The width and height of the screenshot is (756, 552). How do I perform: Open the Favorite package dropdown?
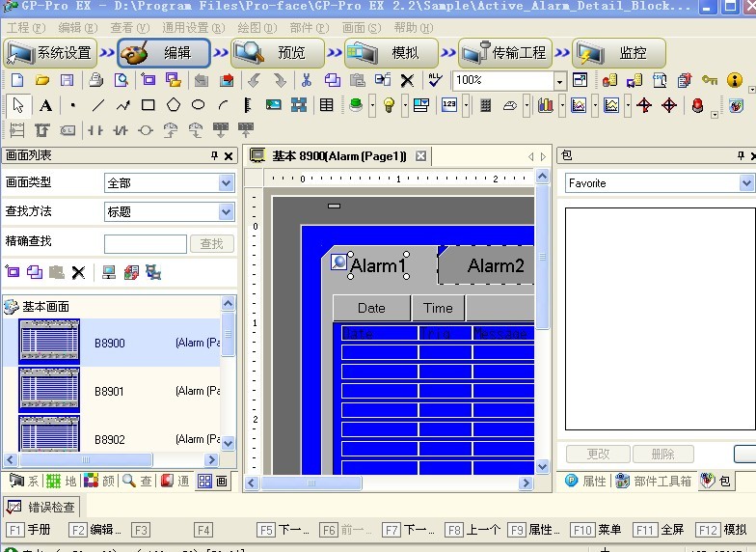[746, 182]
